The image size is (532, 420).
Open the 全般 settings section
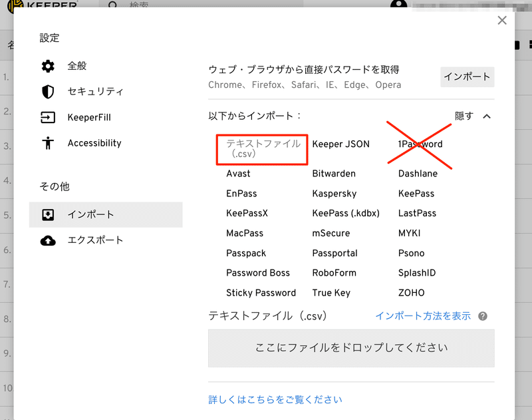coord(77,66)
